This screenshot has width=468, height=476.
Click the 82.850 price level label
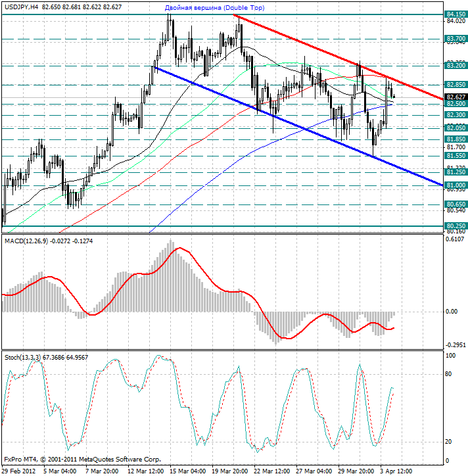pyautogui.click(x=456, y=85)
